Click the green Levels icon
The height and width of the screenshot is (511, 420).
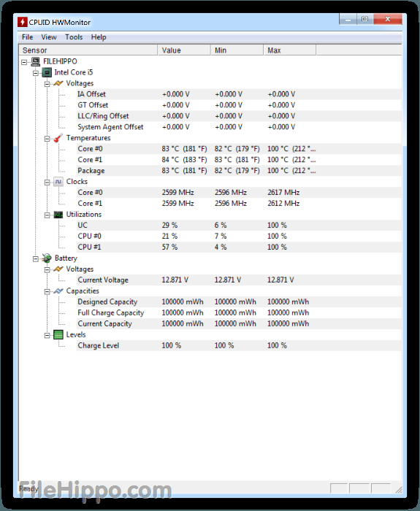click(x=58, y=334)
